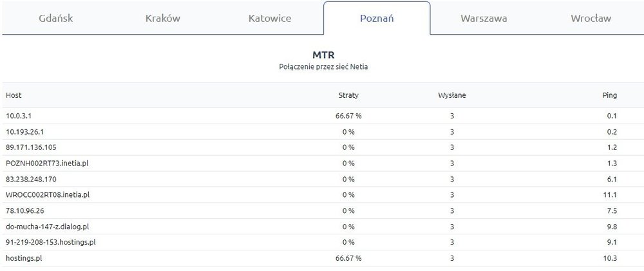
Task: Switch to the Gdańsk tab
Action: 56,18
